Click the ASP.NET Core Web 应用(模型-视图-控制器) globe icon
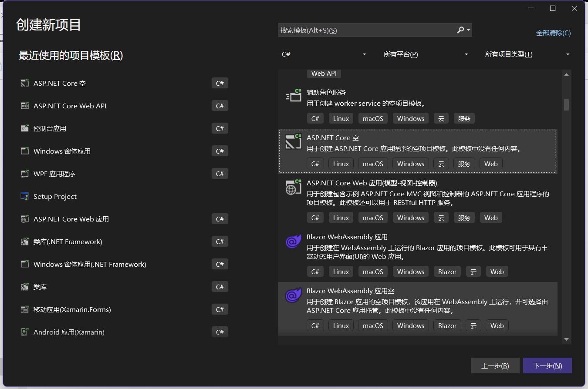The height and width of the screenshot is (389, 588). (x=294, y=187)
